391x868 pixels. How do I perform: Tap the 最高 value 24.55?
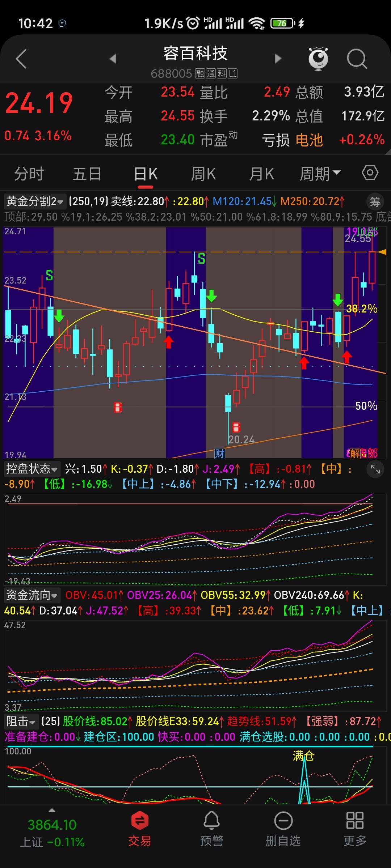tap(178, 116)
